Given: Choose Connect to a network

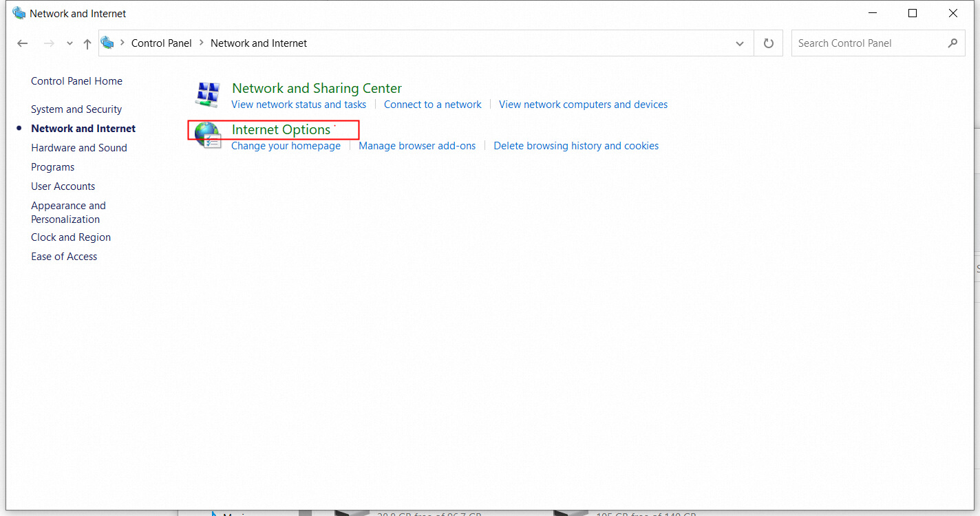Looking at the screenshot, I should click(433, 105).
